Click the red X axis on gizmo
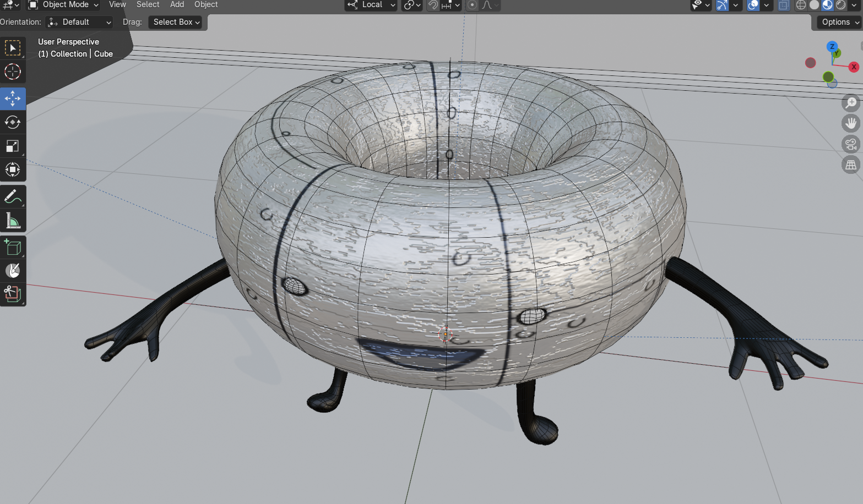This screenshot has height=504, width=863. 854,67
